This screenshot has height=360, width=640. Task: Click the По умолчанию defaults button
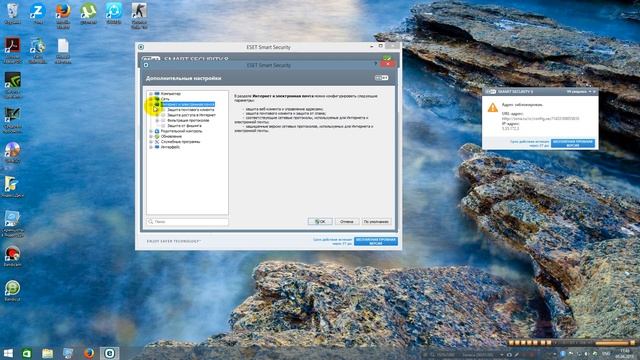tap(376, 221)
